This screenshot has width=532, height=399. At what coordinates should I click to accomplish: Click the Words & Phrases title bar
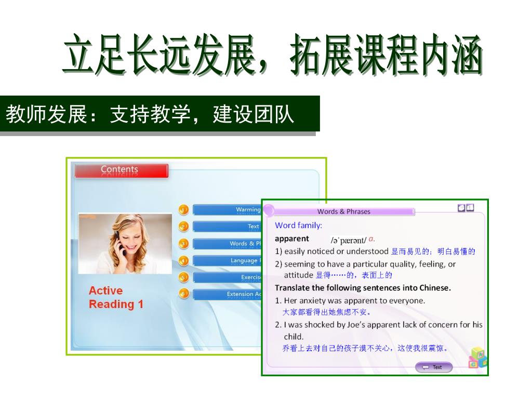click(344, 211)
